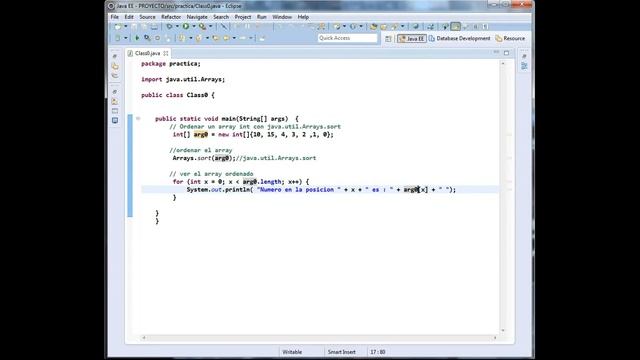Open the third left sidebar view icon
The height and width of the screenshot is (360, 640).
(115, 76)
